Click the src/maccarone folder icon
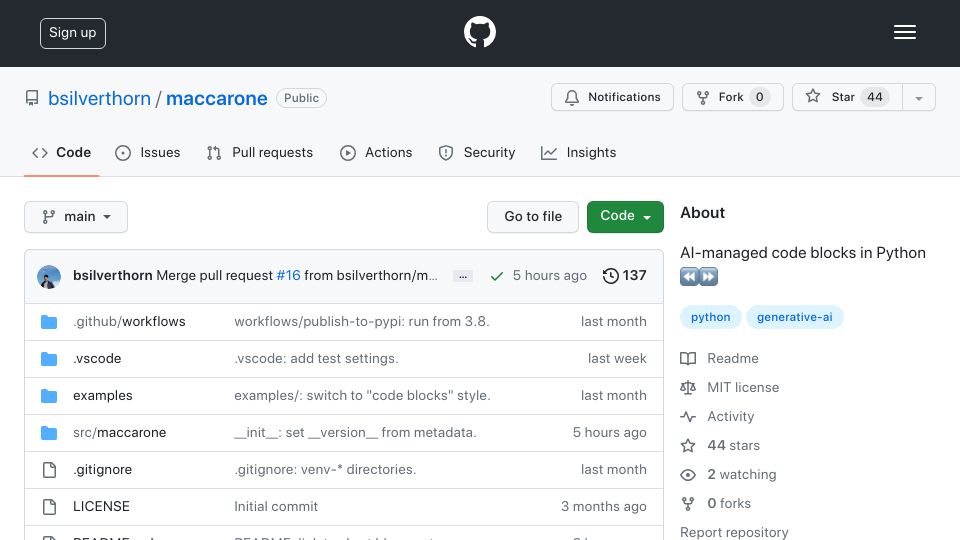Viewport: 960px width, 540px height. coord(49,433)
